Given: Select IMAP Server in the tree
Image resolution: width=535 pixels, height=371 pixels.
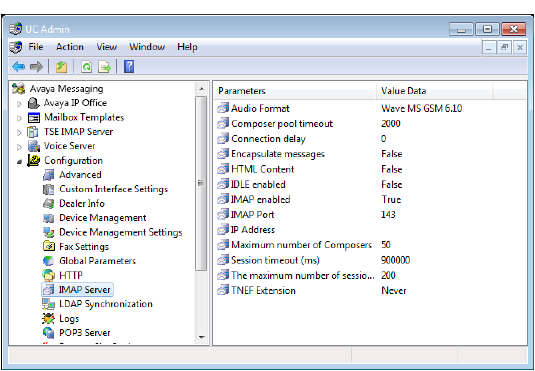Looking at the screenshot, I should click(x=84, y=289).
